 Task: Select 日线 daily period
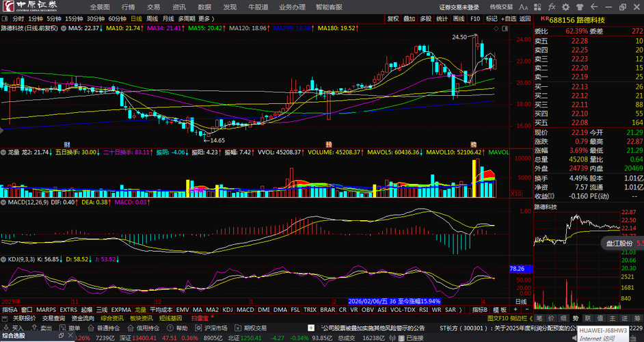click(x=136, y=18)
